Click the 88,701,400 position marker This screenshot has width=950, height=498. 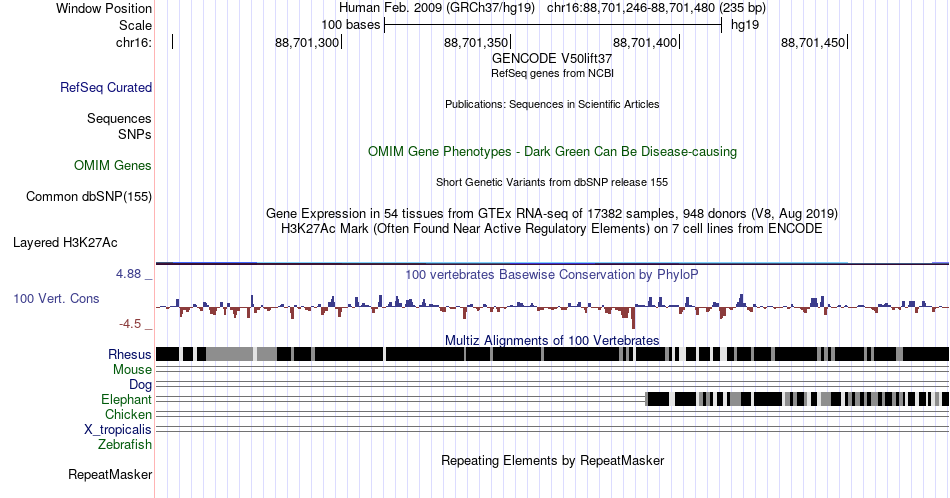point(645,42)
